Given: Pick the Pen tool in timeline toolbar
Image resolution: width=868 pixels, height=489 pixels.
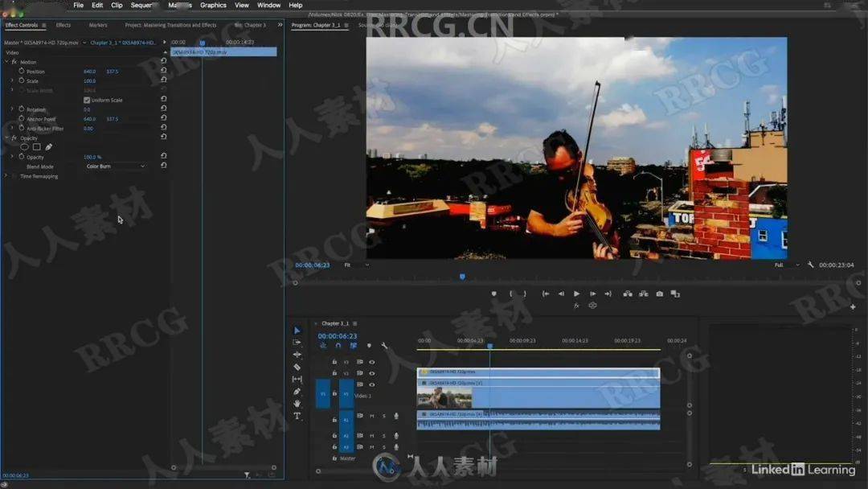Looking at the screenshot, I should [x=297, y=392].
